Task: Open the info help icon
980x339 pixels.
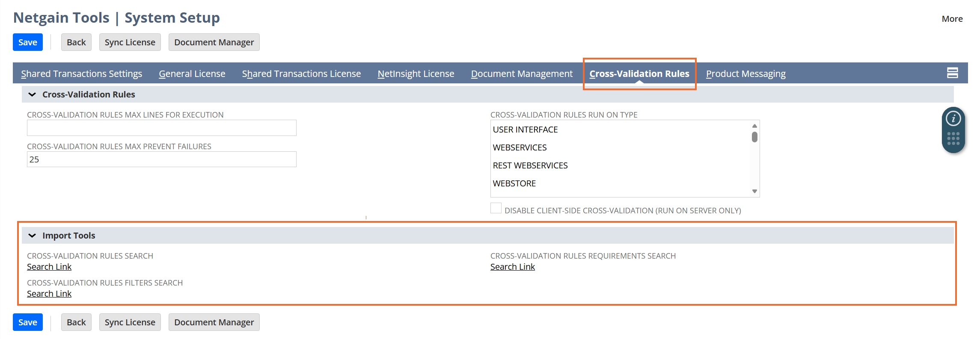Action: click(x=953, y=118)
